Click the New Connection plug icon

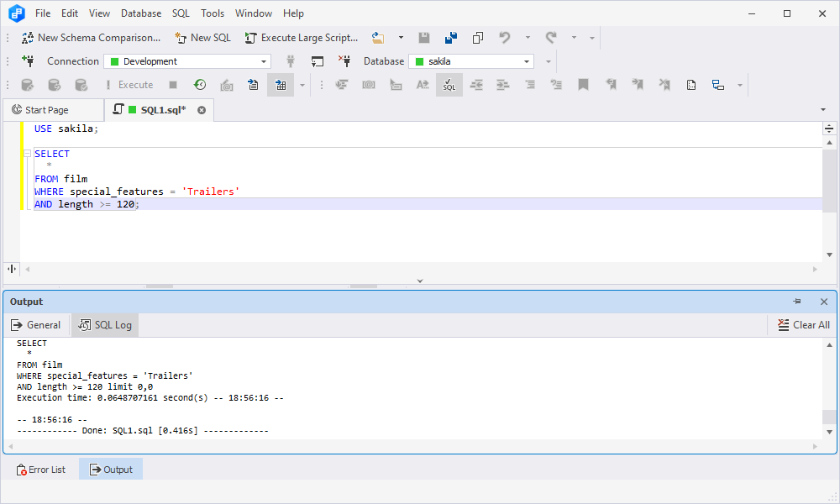(x=29, y=61)
